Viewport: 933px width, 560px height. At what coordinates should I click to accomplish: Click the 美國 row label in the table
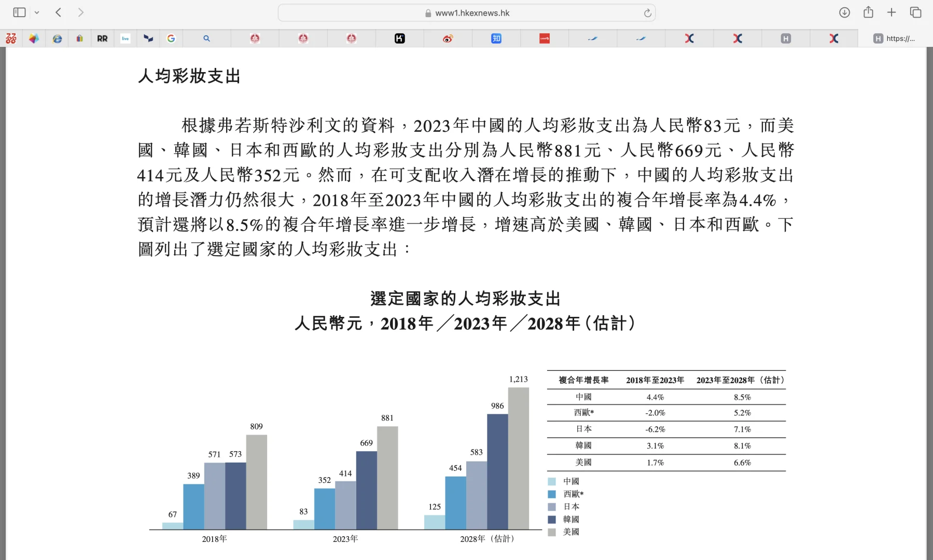583,463
